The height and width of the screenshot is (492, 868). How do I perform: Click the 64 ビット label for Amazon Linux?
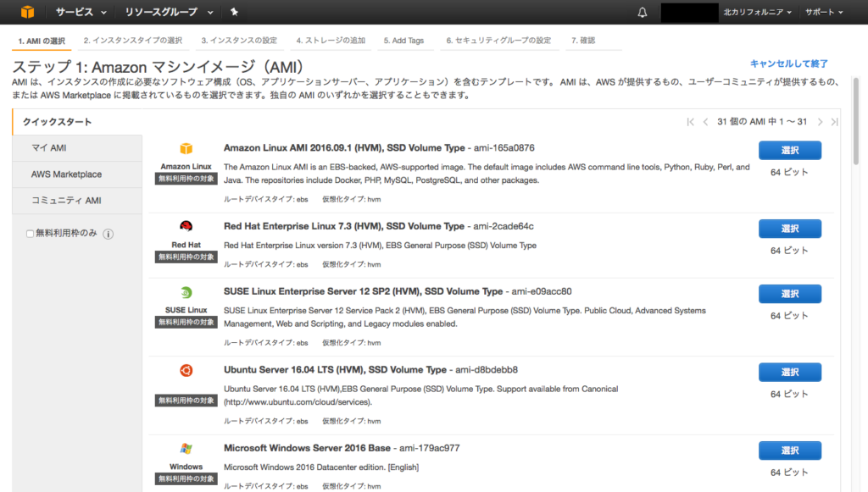click(x=789, y=173)
